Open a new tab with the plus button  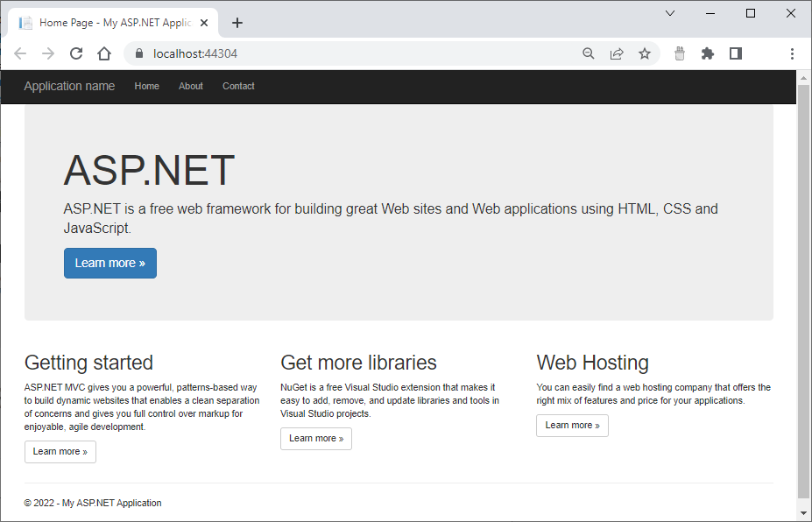pyautogui.click(x=237, y=22)
